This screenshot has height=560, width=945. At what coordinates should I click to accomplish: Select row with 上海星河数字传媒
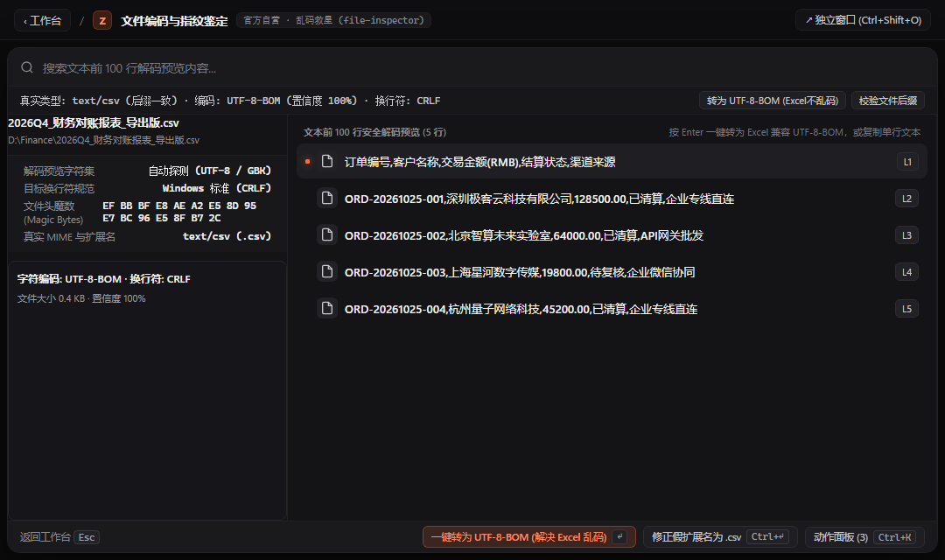(x=612, y=272)
